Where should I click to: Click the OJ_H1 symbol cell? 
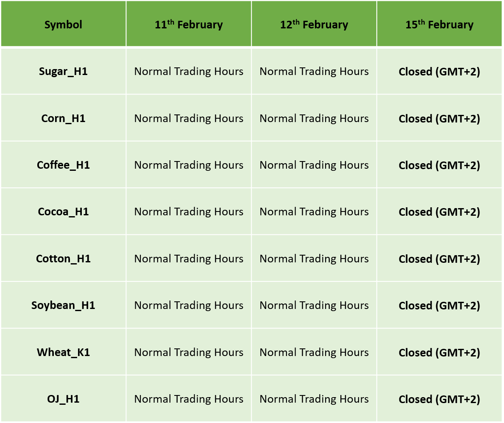tap(63, 399)
